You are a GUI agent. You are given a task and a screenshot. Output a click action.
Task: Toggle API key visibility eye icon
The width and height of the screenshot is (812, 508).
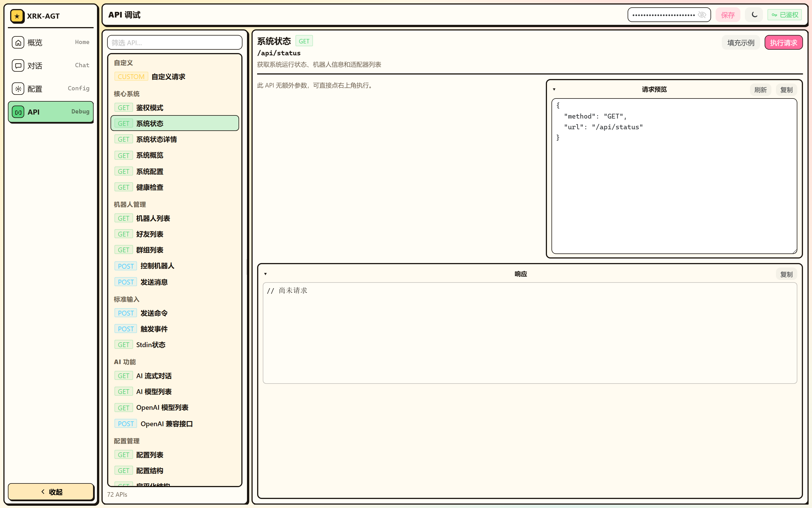point(702,15)
